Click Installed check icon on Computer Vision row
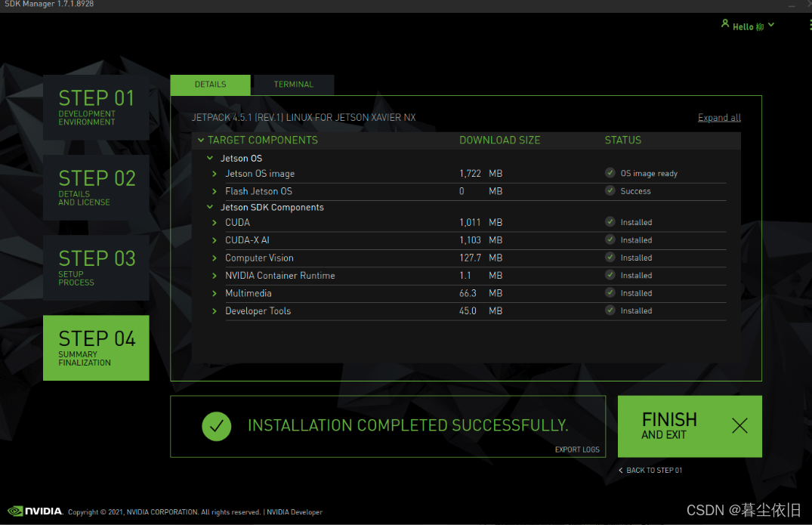812x525 pixels. tap(610, 257)
